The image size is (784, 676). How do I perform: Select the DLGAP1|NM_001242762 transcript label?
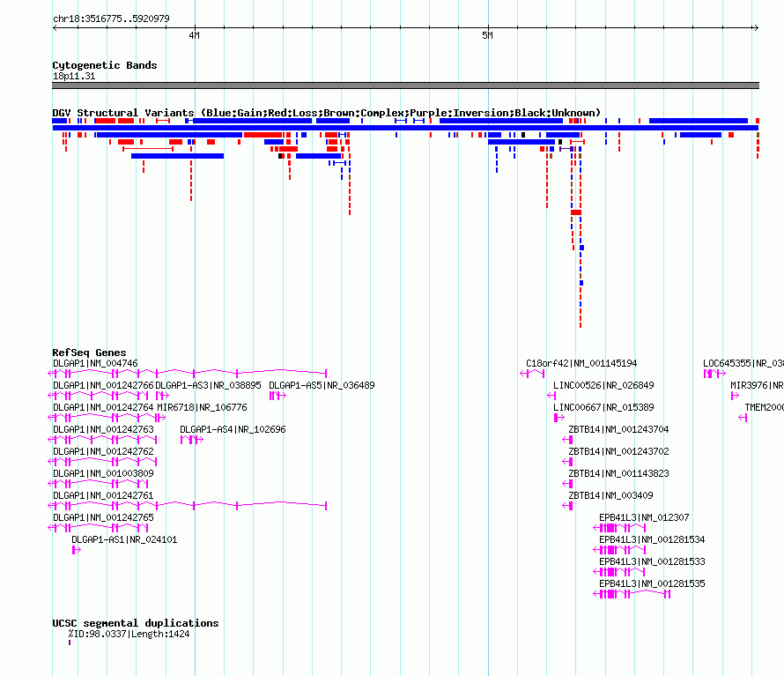[x=103, y=451]
